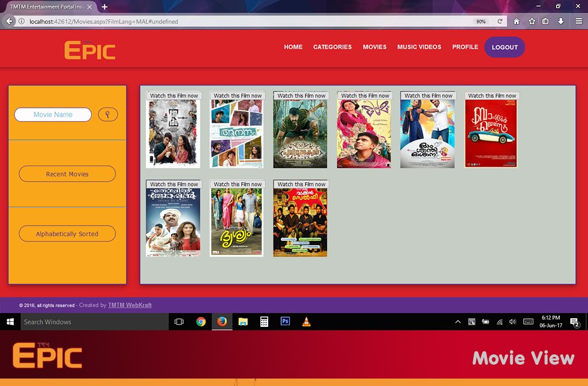Click the search magnifier button beside Movie Name
The height and width of the screenshot is (386, 588).
click(x=108, y=114)
